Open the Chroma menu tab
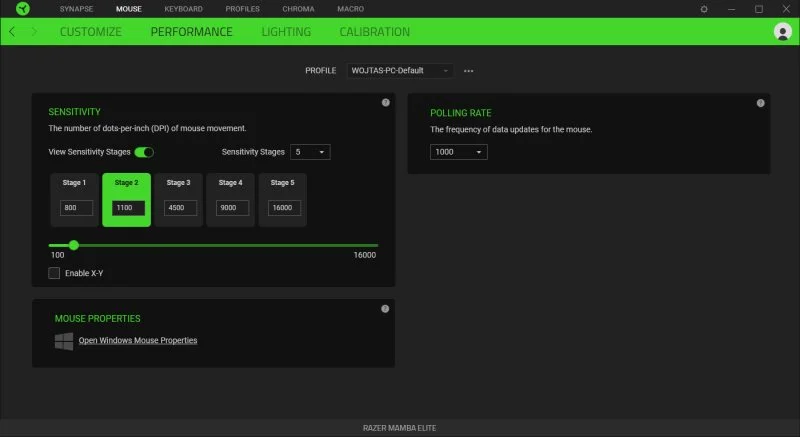 coord(298,9)
